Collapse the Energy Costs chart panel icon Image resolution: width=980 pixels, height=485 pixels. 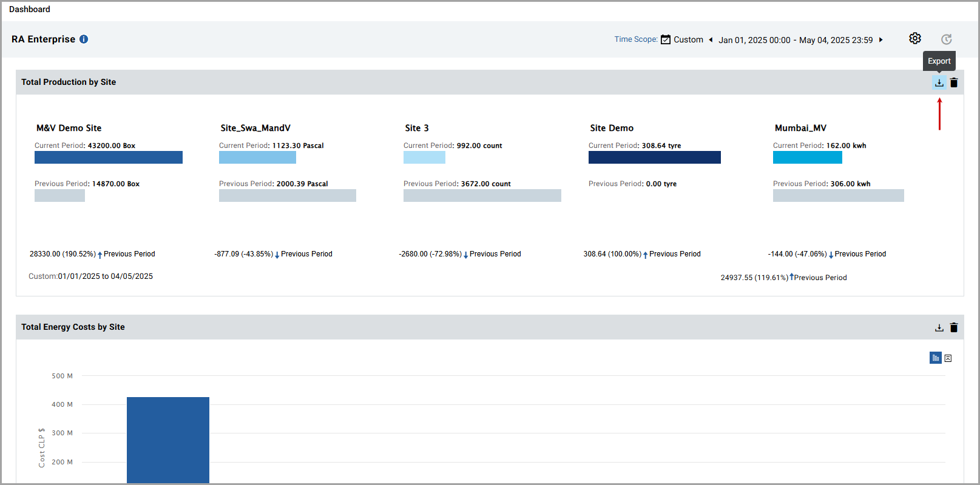point(948,358)
